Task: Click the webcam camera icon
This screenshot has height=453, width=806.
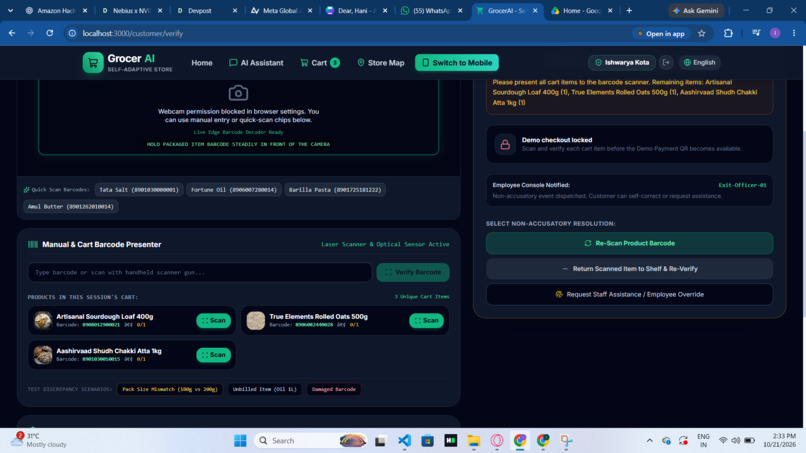Action: point(238,93)
